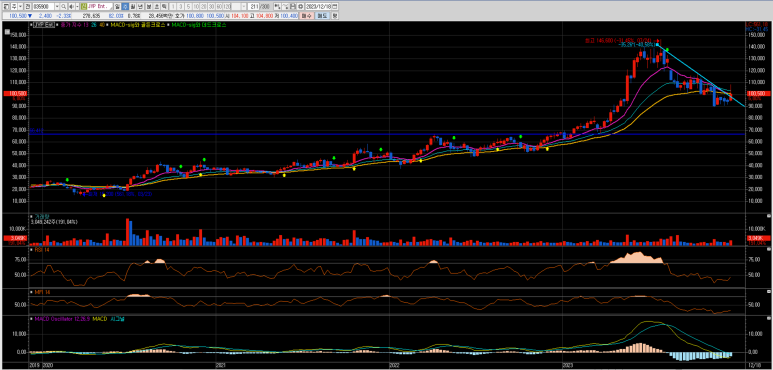Viewport: 773px width, 370px height.
Task: Click the magnifier search icon beside stock code
Action: pyautogui.click(x=63, y=6)
